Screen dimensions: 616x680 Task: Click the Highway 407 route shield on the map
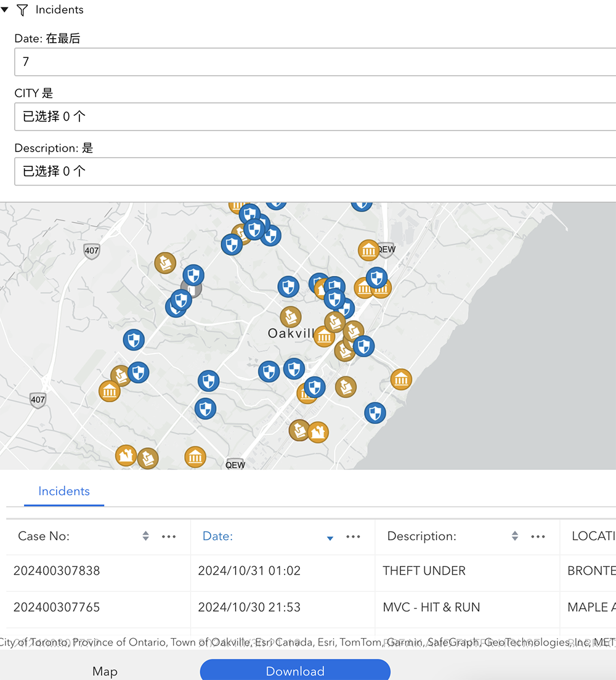[x=91, y=251]
